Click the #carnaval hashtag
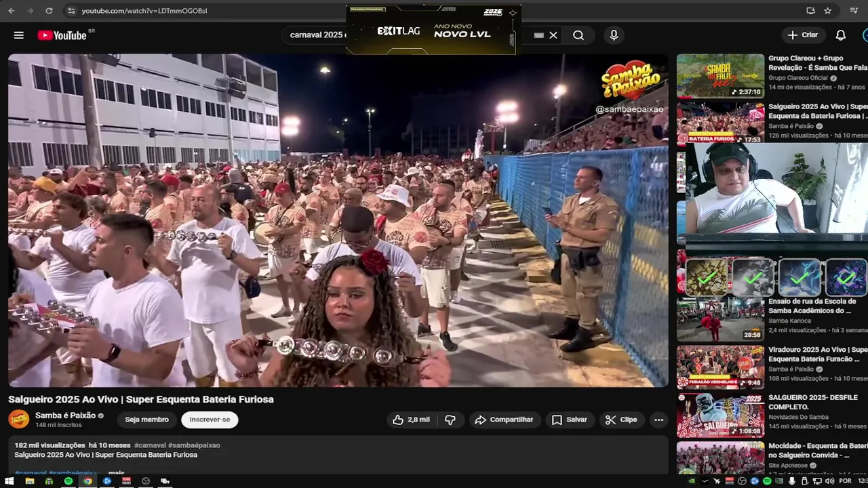 150,445
